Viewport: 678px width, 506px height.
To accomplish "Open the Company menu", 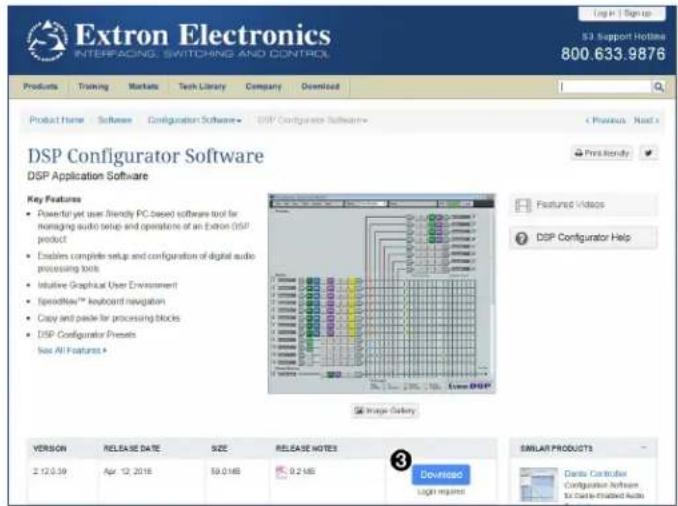I will point(263,86).
